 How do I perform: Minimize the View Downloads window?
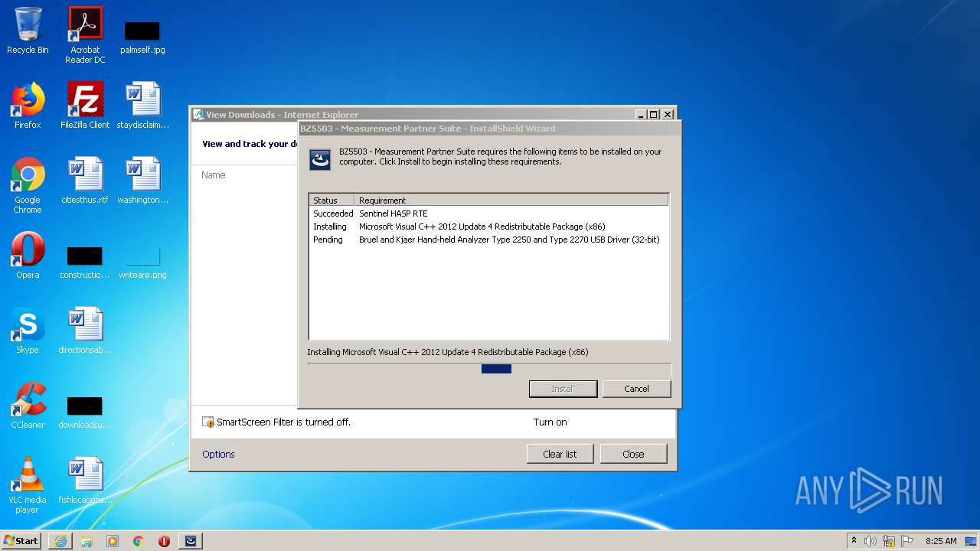pyautogui.click(x=640, y=114)
